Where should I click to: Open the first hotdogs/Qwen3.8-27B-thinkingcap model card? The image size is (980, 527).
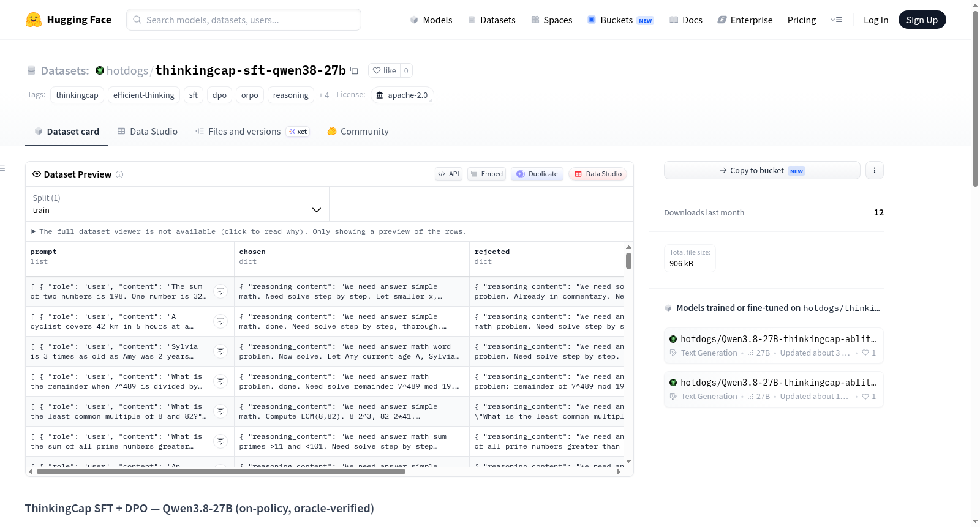click(x=774, y=346)
